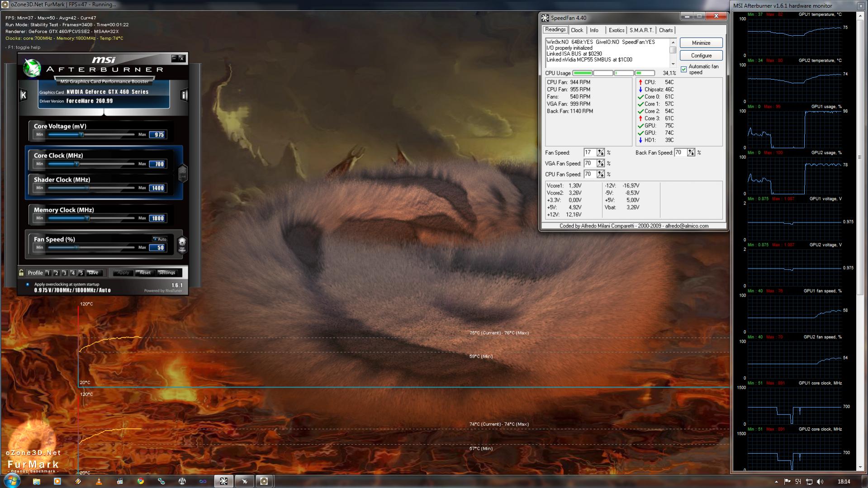Click the VGA Fan Speed input field
The image size is (868, 488).
(590, 164)
